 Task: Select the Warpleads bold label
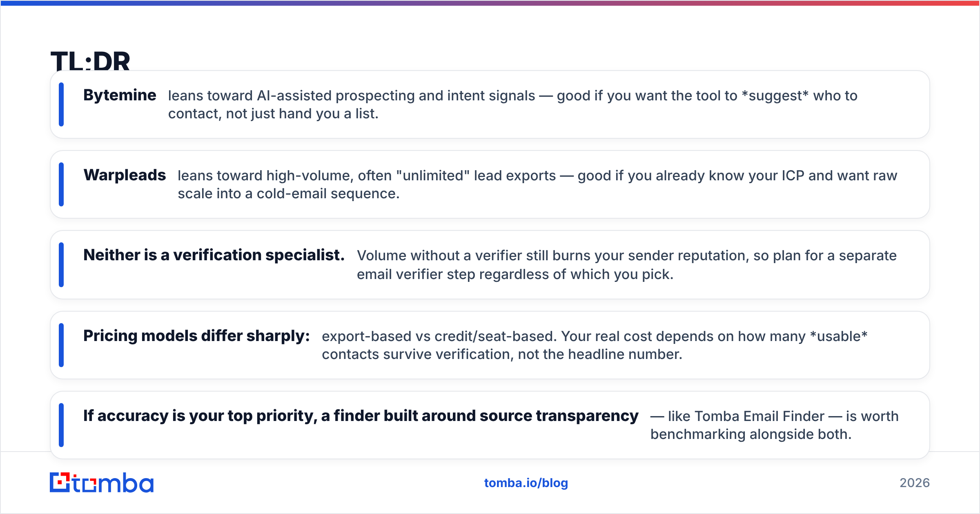point(125,175)
